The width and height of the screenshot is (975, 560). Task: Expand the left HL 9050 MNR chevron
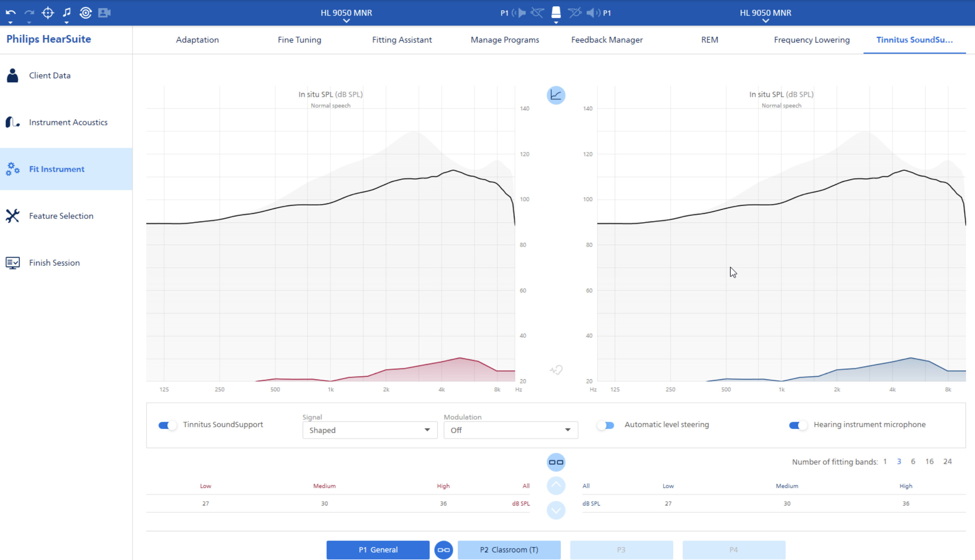click(346, 21)
